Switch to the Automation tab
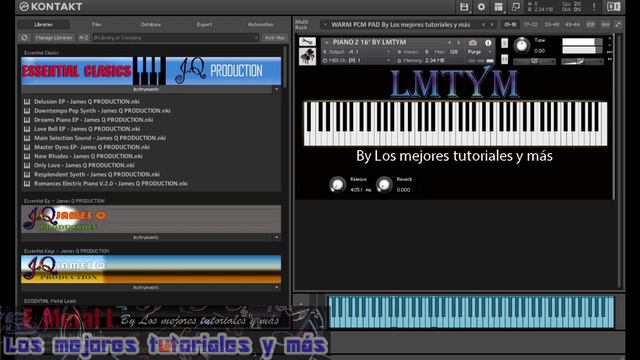The height and width of the screenshot is (360, 640). (260, 24)
